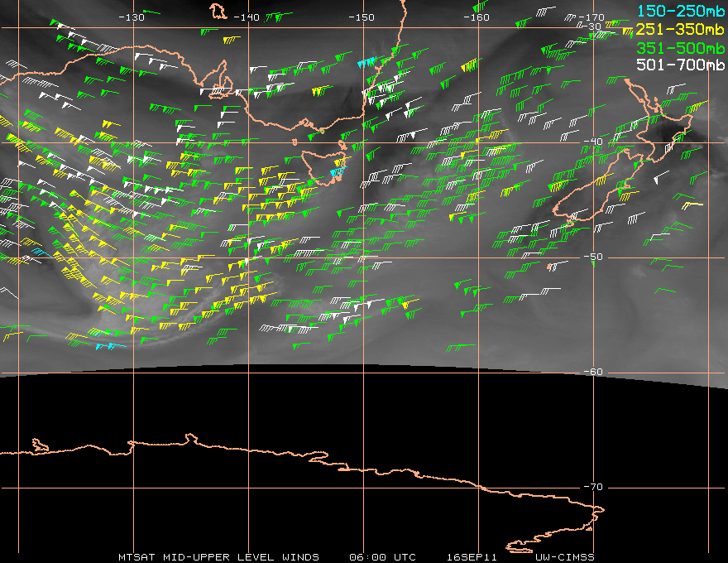Click the -30 latitude label
Screen dimensions: 728x563
(x=592, y=26)
